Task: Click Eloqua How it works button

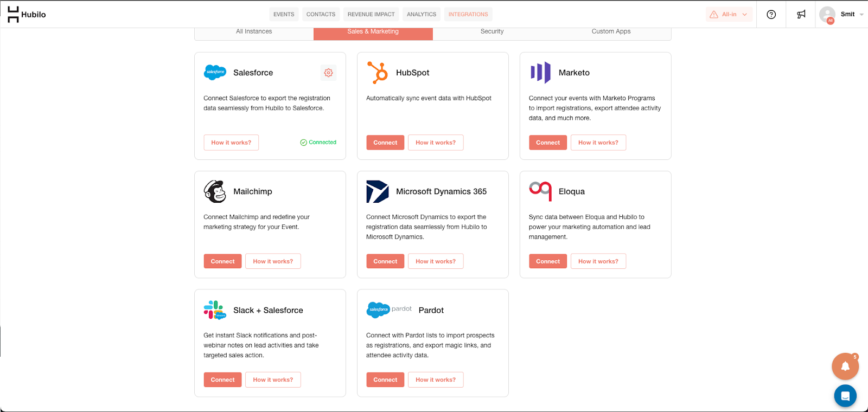Action: point(598,261)
